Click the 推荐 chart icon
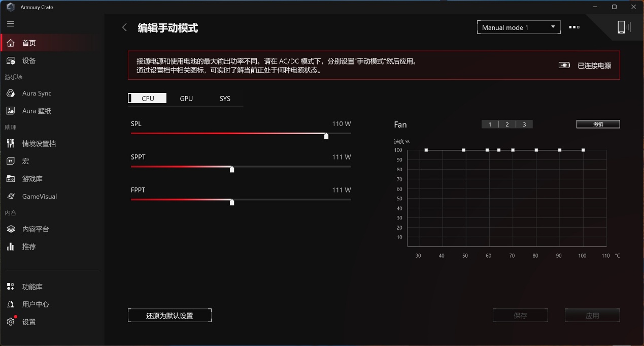This screenshot has width=644, height=346. [x=11, y=246]
